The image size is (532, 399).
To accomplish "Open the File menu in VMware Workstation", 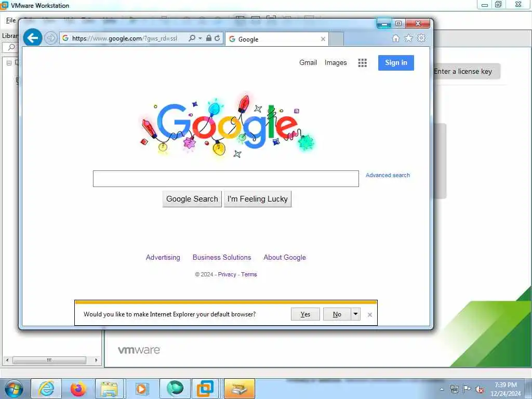I will [x=11, y=20].
